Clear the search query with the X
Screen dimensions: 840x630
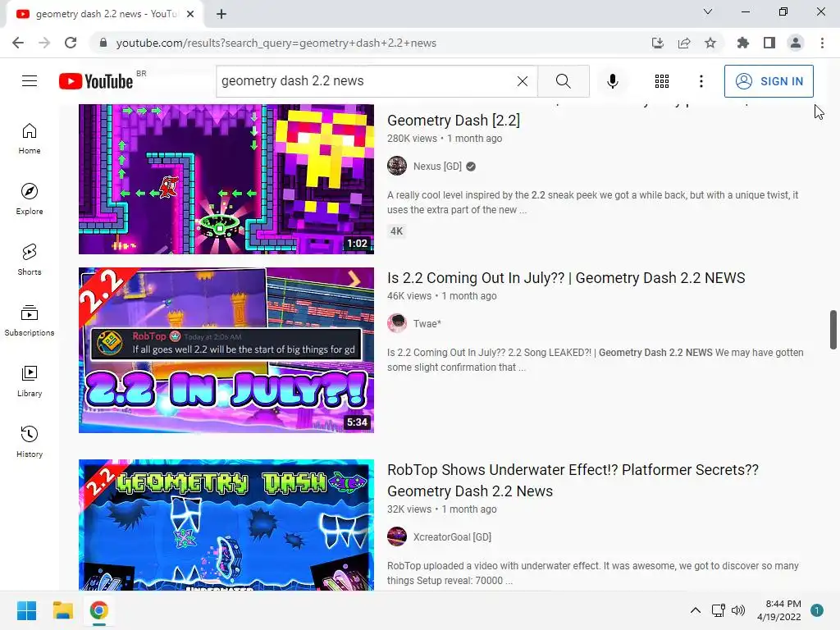pyautogui.click(x=523, y=81)
